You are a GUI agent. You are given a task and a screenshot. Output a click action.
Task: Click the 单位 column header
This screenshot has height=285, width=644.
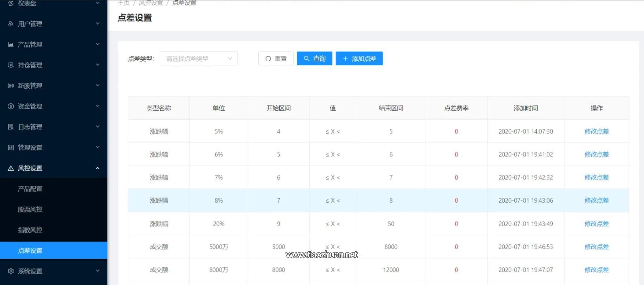pyautogui.click(x=219, y=108)
